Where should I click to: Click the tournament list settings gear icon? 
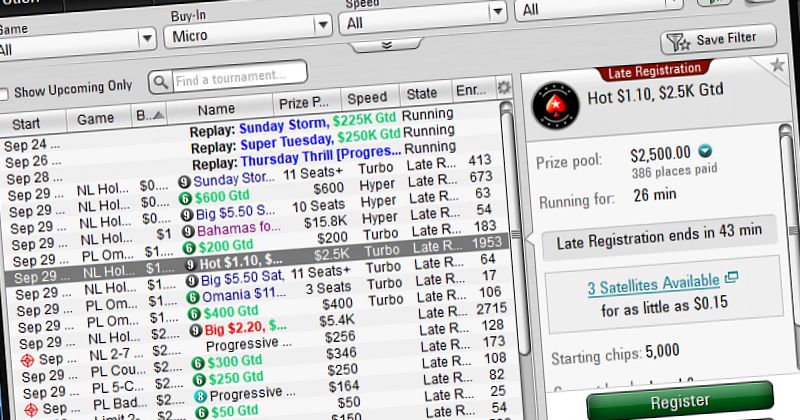pos(504,89)
